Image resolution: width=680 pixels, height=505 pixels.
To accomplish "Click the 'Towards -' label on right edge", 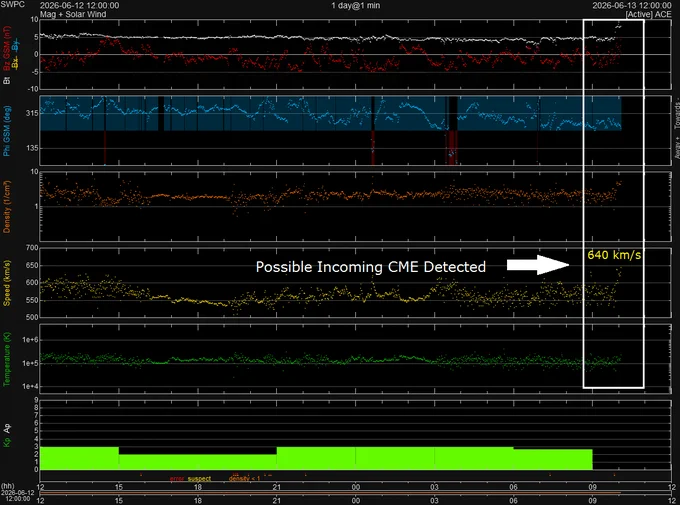I will click(677, 115).
